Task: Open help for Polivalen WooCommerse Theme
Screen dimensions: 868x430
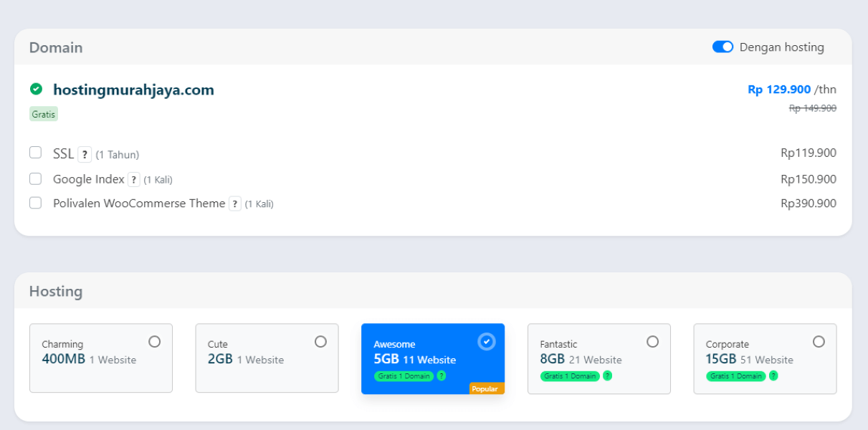Action: coord(235,203)
